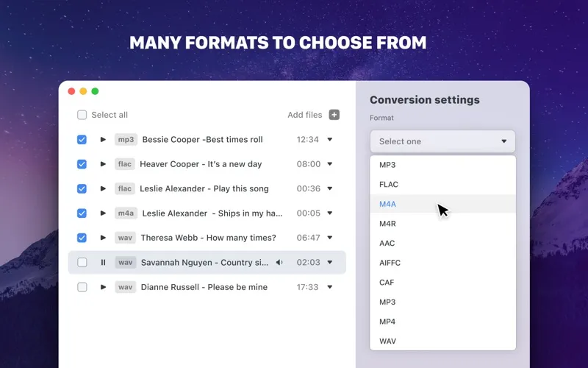This screenshot has height=368, width=588.
Task: Click title Theresa Webb - How many times?
Action: tap(208, 238)
